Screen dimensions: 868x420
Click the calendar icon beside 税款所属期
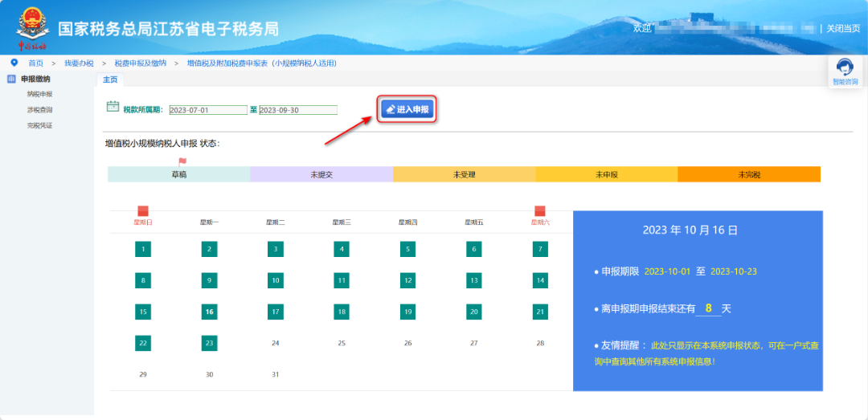[x=113, y=106]
